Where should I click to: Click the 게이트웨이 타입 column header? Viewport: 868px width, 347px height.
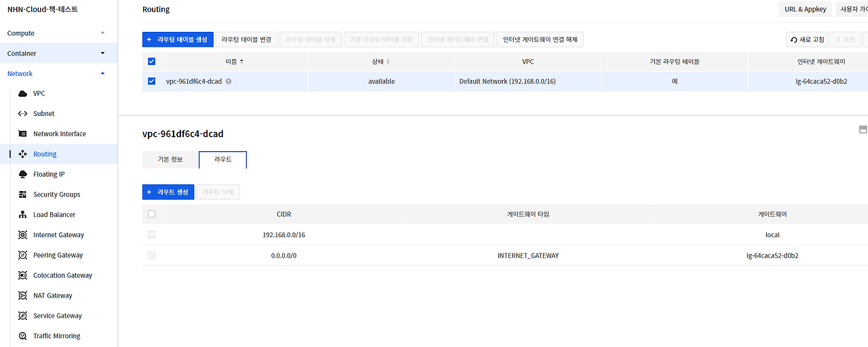point(528,214)
